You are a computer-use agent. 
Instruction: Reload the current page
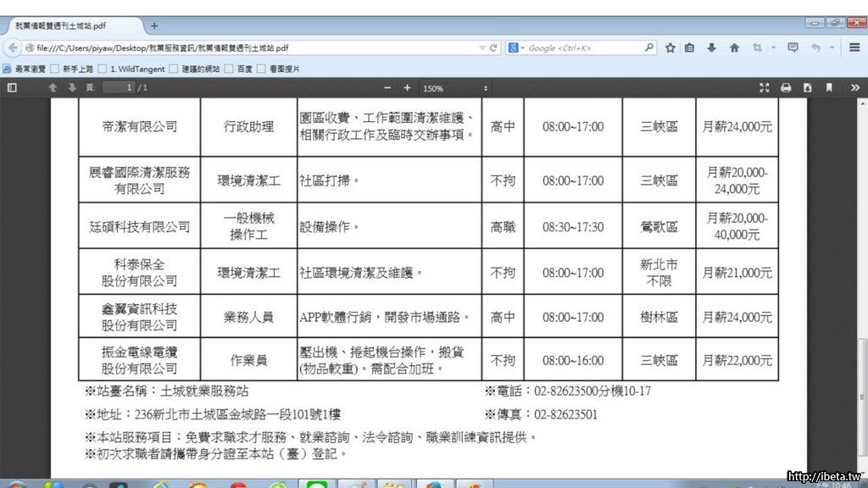click(494, 48)
